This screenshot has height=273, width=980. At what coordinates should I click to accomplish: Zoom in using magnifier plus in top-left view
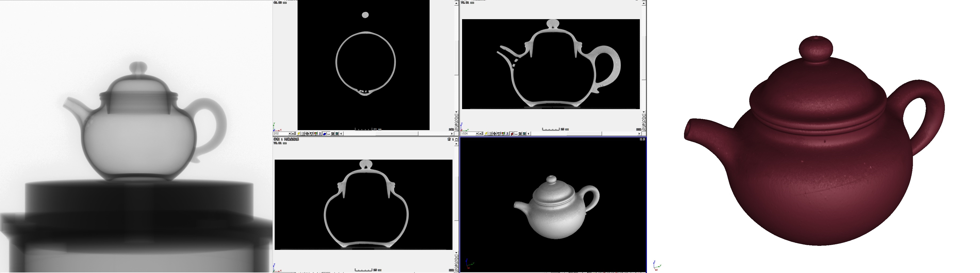456,125
